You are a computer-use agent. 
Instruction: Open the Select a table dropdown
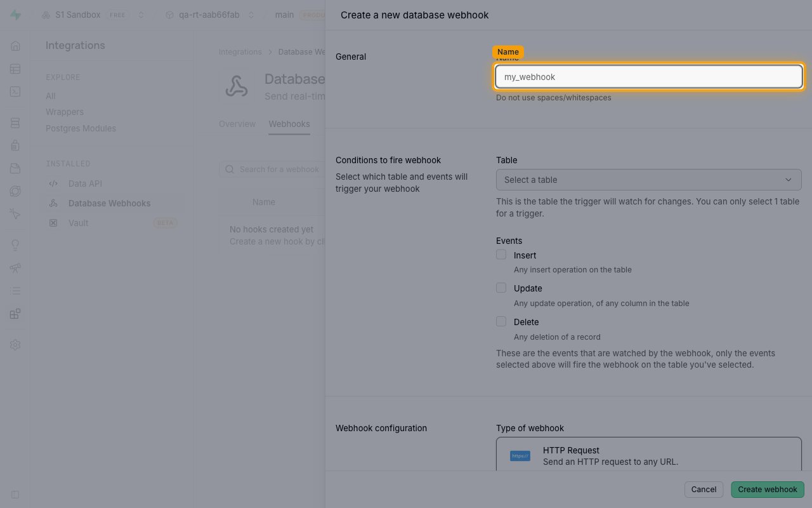[648, 180]
